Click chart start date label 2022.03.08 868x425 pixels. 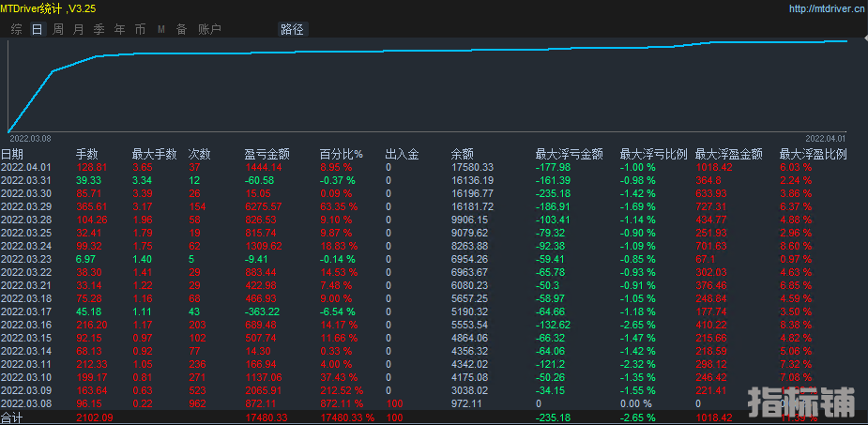pos(30,138)
